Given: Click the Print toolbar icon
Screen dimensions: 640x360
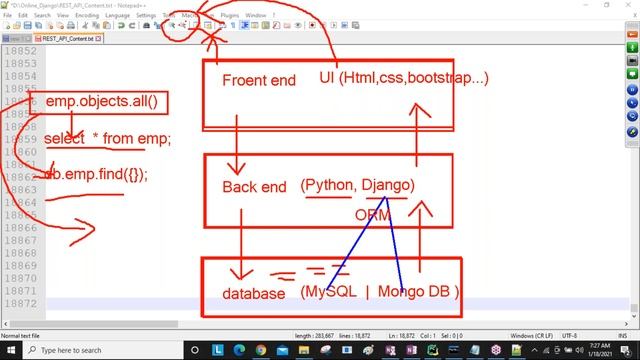Looking at the screenshot, I should point(71,25).
